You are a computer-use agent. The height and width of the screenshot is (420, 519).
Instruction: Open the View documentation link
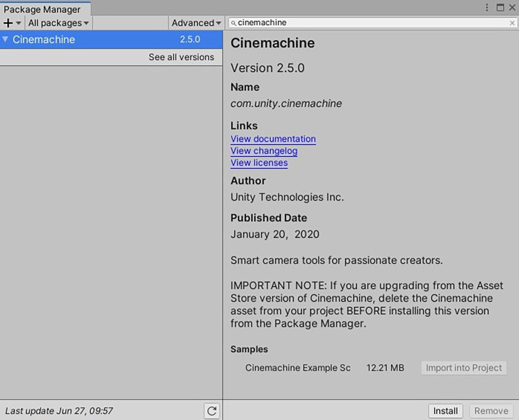(x=273, y=139)
